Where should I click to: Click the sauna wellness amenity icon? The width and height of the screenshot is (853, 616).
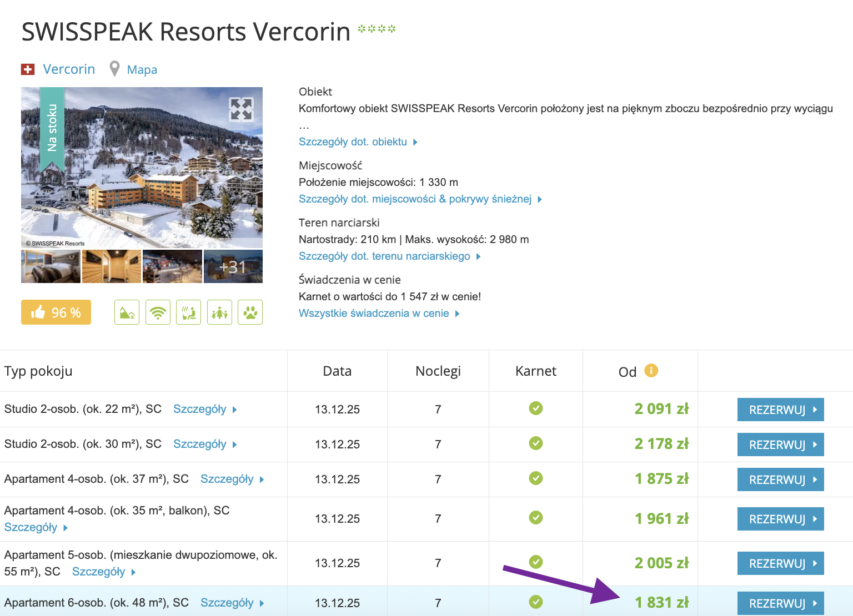188,312
